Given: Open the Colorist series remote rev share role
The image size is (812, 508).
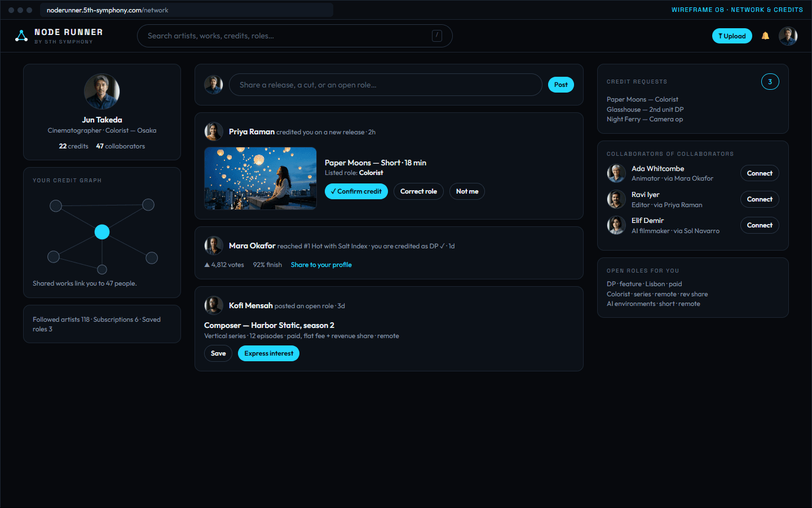Looking at the screenshot, I should 657,294.
